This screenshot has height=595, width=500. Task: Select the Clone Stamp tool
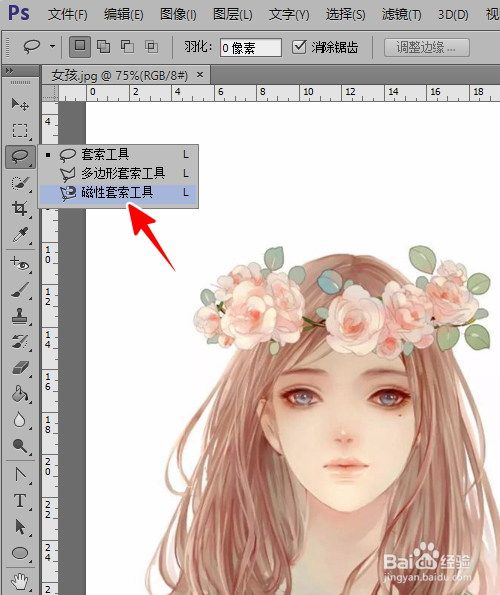(20, 316)
